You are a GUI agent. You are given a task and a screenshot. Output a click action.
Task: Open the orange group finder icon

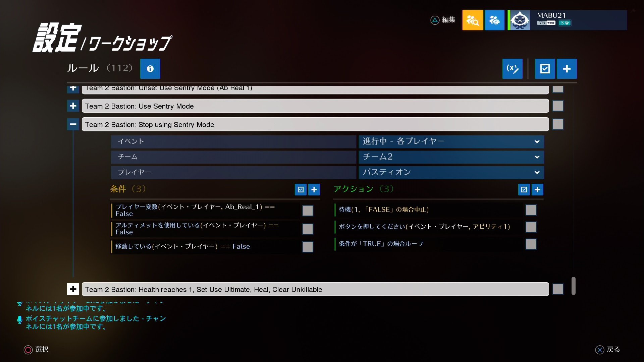(x=473, y=20)
